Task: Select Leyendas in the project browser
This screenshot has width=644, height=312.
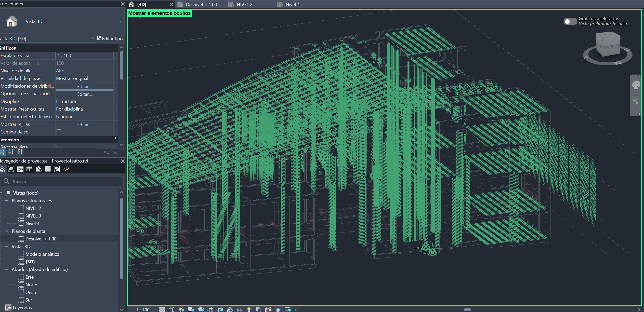Action: tap(22, 308)
